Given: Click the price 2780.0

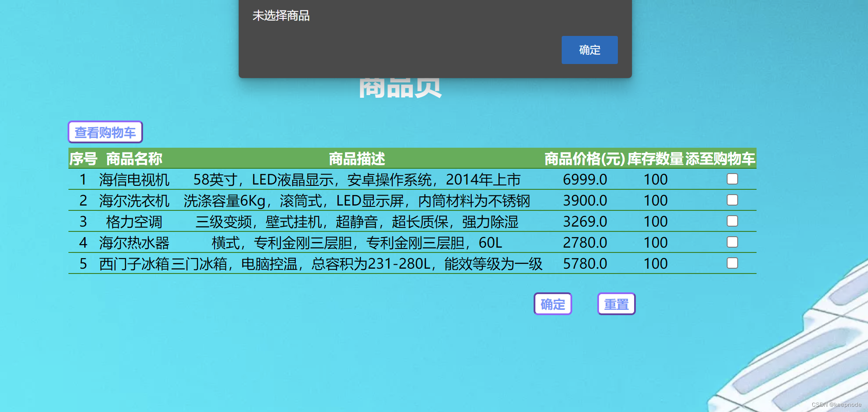Looking at the screenshot, I should tap(585, 243).
